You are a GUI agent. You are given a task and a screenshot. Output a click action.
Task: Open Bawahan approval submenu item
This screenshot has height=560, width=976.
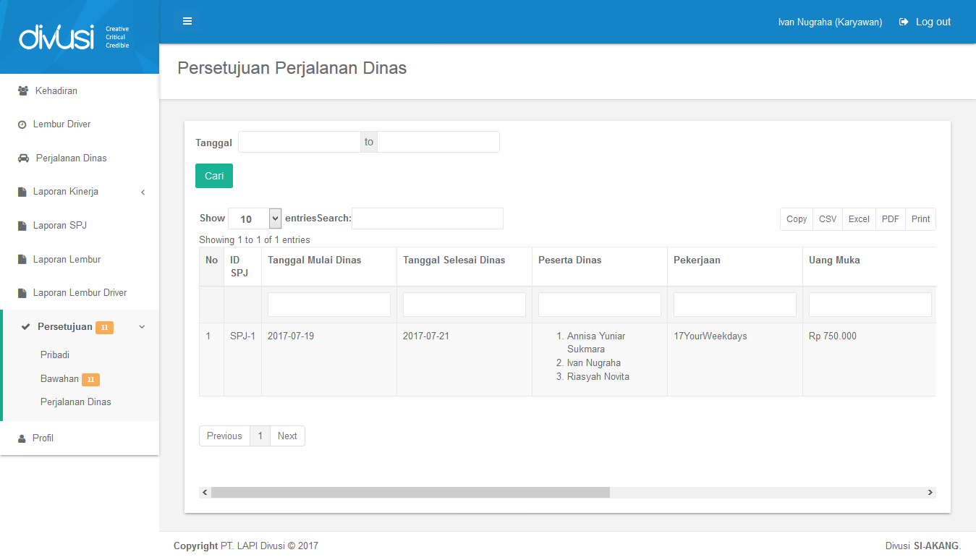(x=60, y=379)
